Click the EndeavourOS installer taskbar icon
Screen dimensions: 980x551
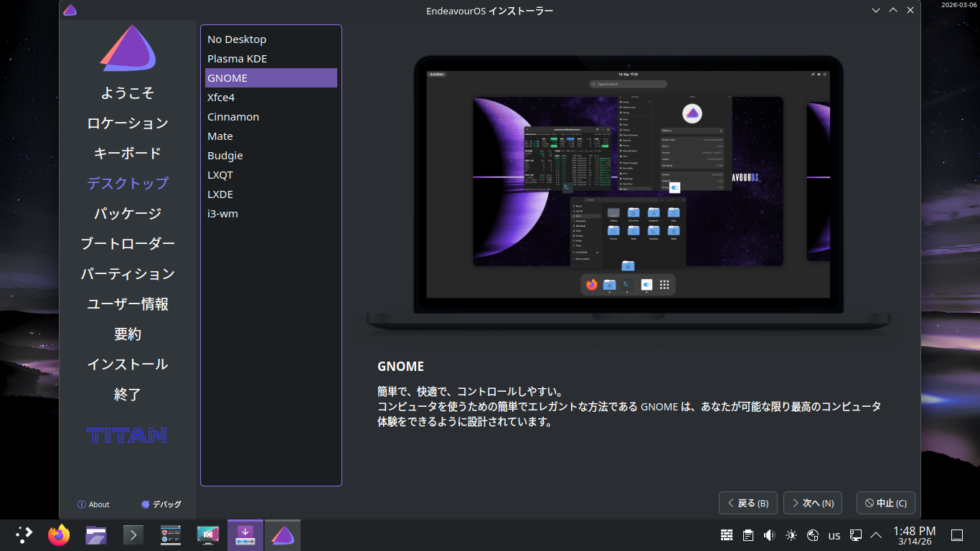283,535
